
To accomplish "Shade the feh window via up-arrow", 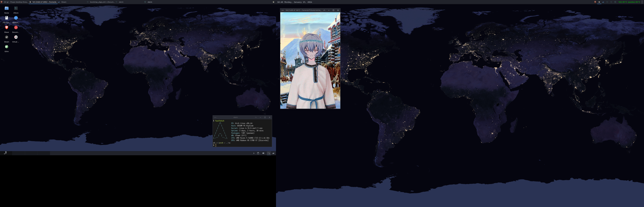I will pyautogui.click(x=324, y=10).
